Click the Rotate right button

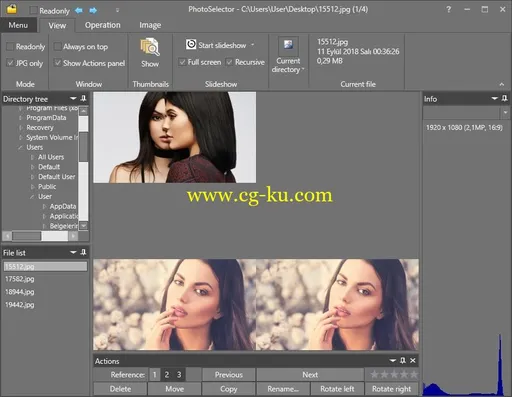click(x=391, y=389)
